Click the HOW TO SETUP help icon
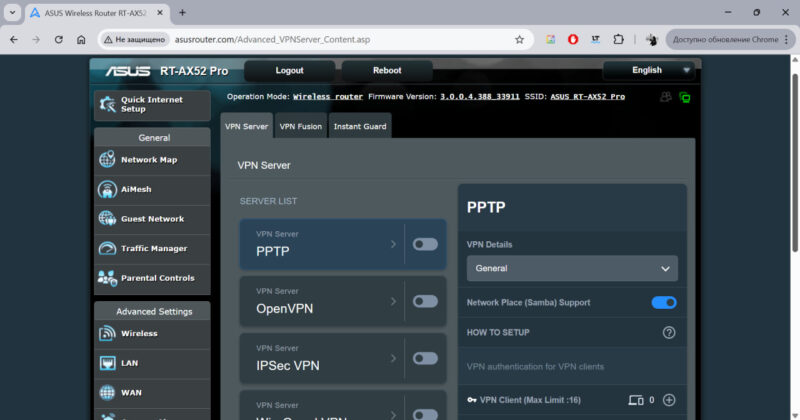The image size is (800, 420). tap(669, 333)
